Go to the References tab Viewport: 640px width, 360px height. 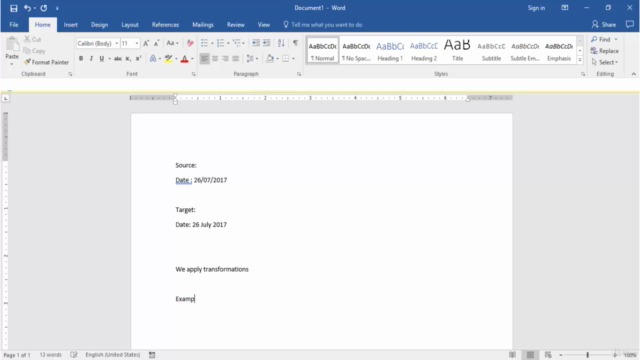tap(165, 25)
